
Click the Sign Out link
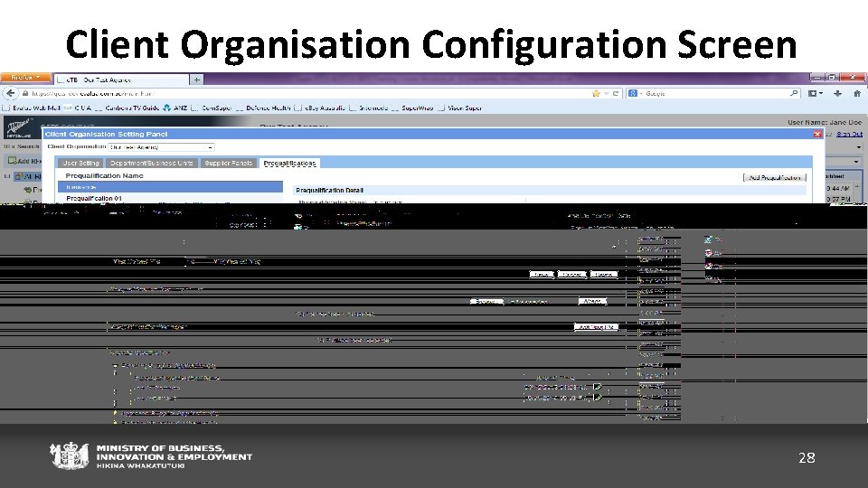(x=849, y=134)
